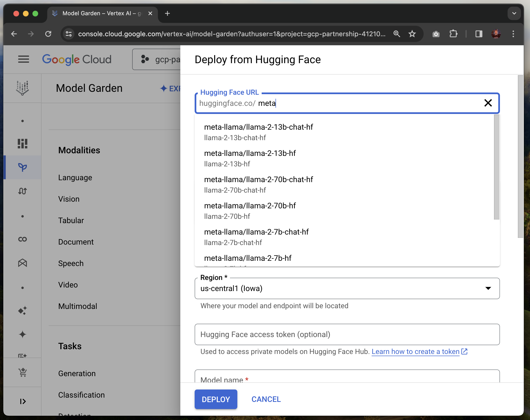Image resolution: width=530 pixels, height=420 pixels.
Task: Click the Language modality menu item
Action: coord(75,178)
